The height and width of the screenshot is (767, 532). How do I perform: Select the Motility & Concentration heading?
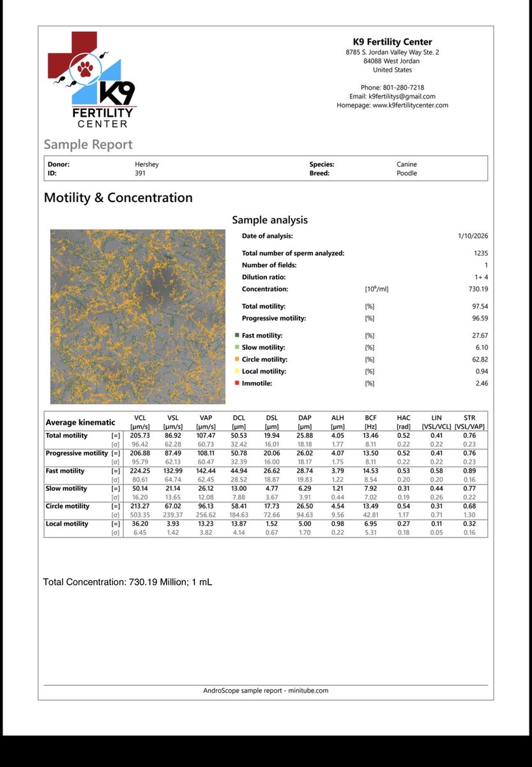click(118, 198)
